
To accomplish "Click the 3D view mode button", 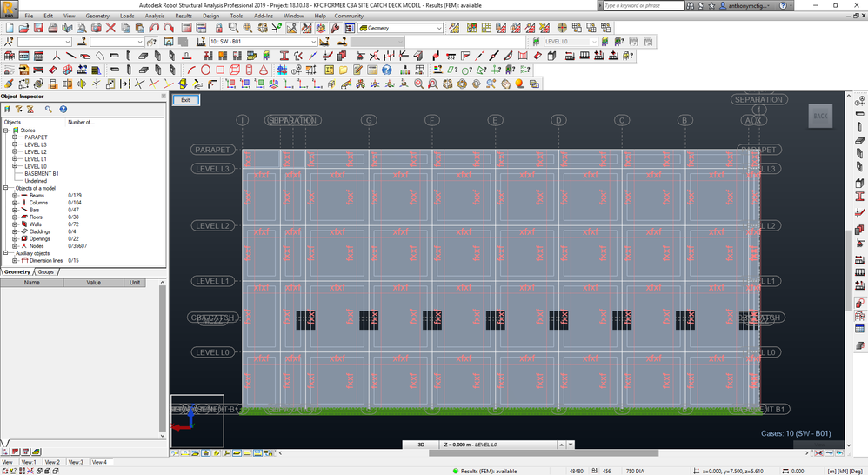I will 421,445.
